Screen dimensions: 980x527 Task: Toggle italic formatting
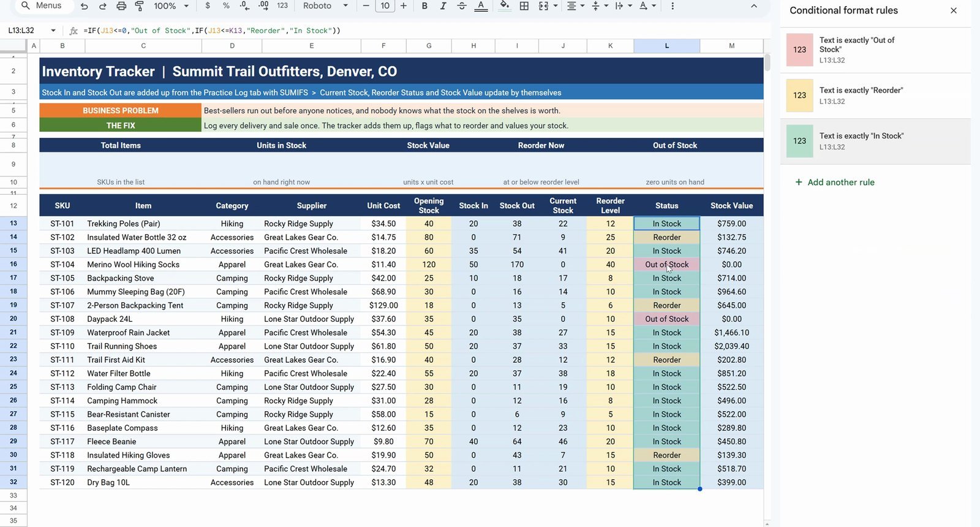(443, 6)
